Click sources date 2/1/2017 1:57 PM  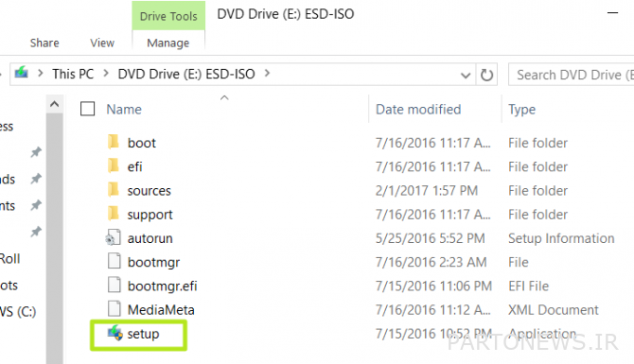[427, 190]
